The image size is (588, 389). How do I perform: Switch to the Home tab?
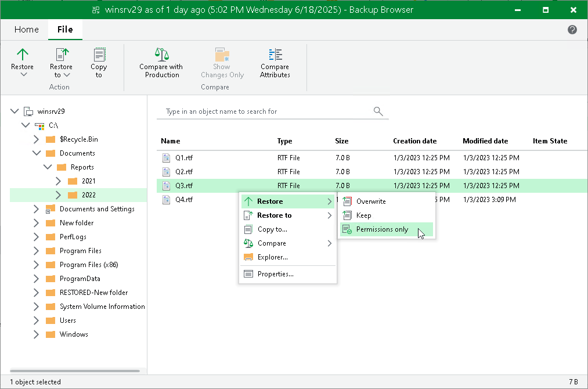(27, 29)
